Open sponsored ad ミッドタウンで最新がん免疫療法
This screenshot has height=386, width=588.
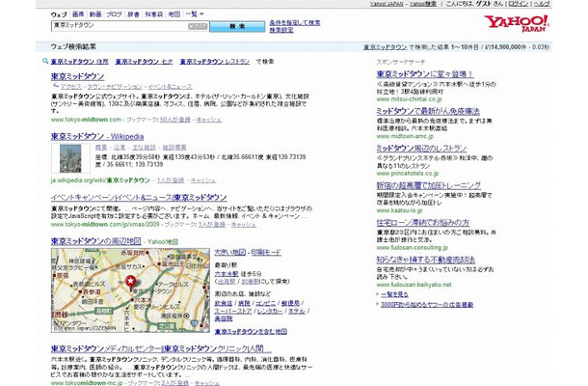tap(428, 111)
